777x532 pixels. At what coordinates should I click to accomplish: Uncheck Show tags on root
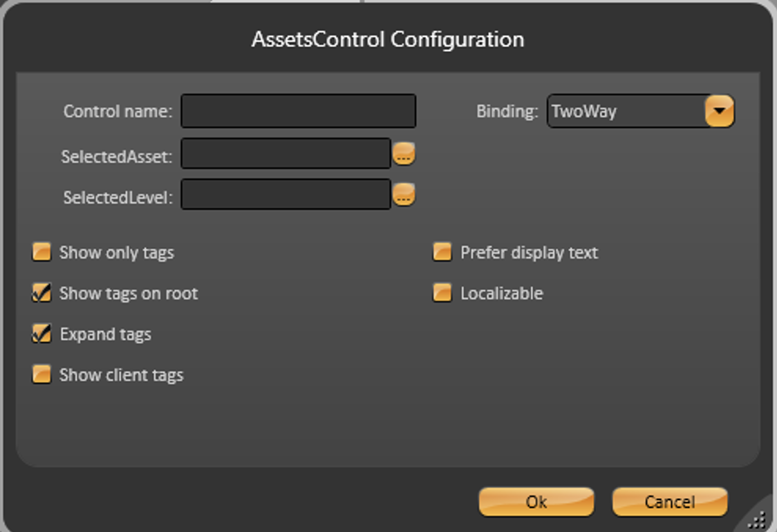(41, 293)
